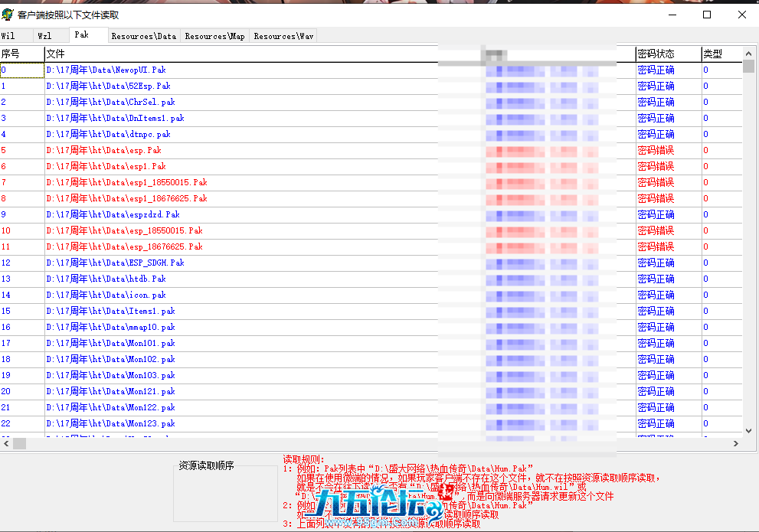Select red row esp.Pak file
Screen dimensions: 759x532
pyautogui.click(x=371, y=150)
